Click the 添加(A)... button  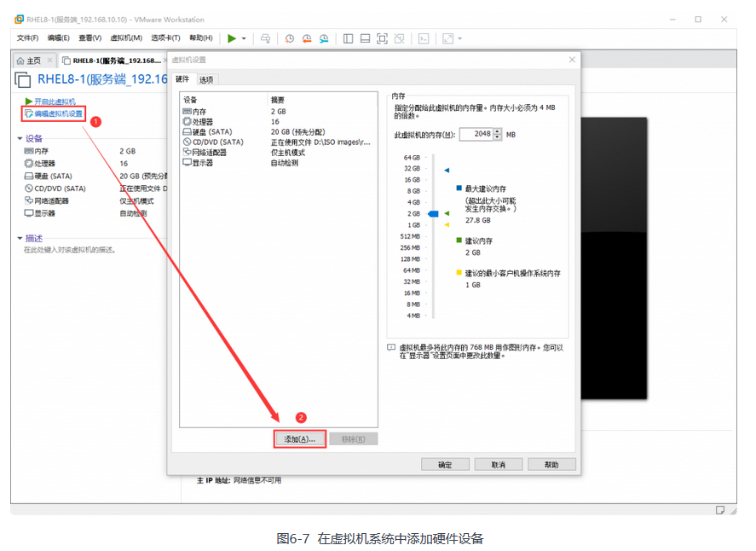click(x=300, y=439)
